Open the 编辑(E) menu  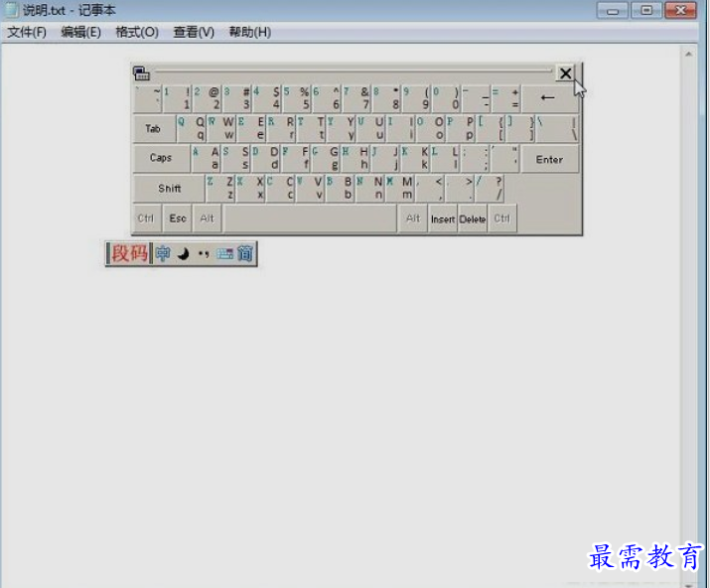click(80, 32)
